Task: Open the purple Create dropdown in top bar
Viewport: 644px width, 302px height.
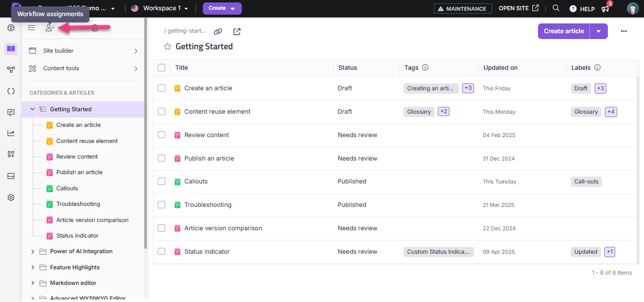Action: point(222,8)
